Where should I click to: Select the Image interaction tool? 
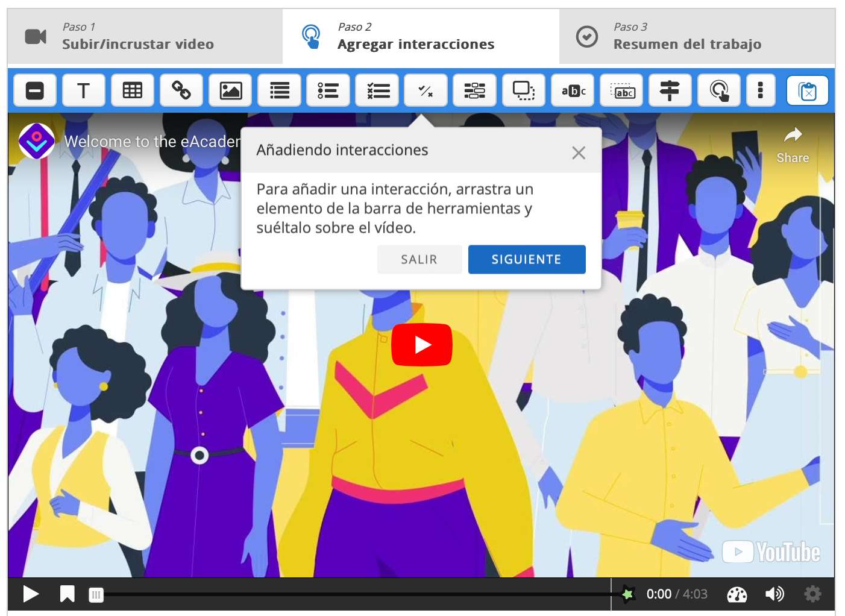click(x=230, y=90)
